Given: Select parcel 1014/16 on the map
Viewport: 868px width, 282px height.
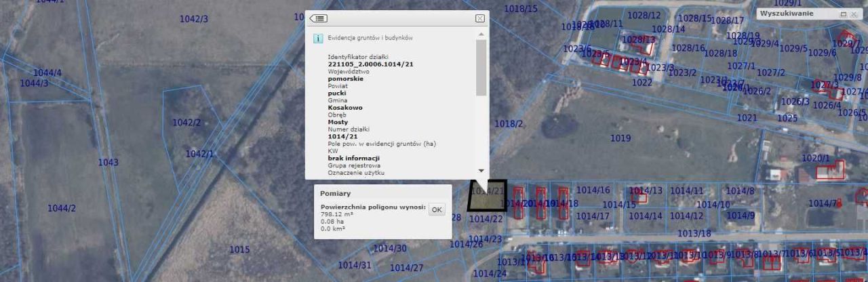Looking at the screenshot, I should (x=593, y=190).
